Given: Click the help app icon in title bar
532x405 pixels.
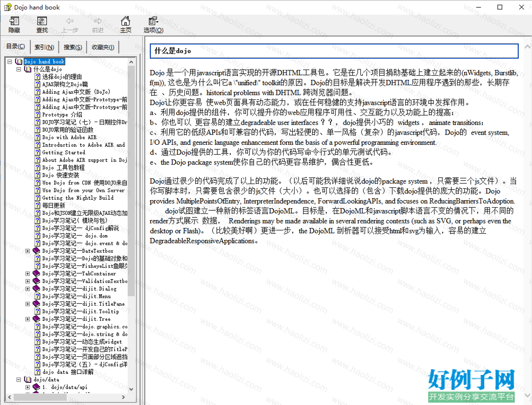Looking at the screenshot, I should (8, 7).
